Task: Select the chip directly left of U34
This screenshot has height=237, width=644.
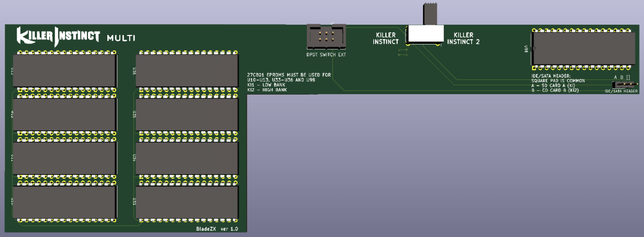Action: 64,158
